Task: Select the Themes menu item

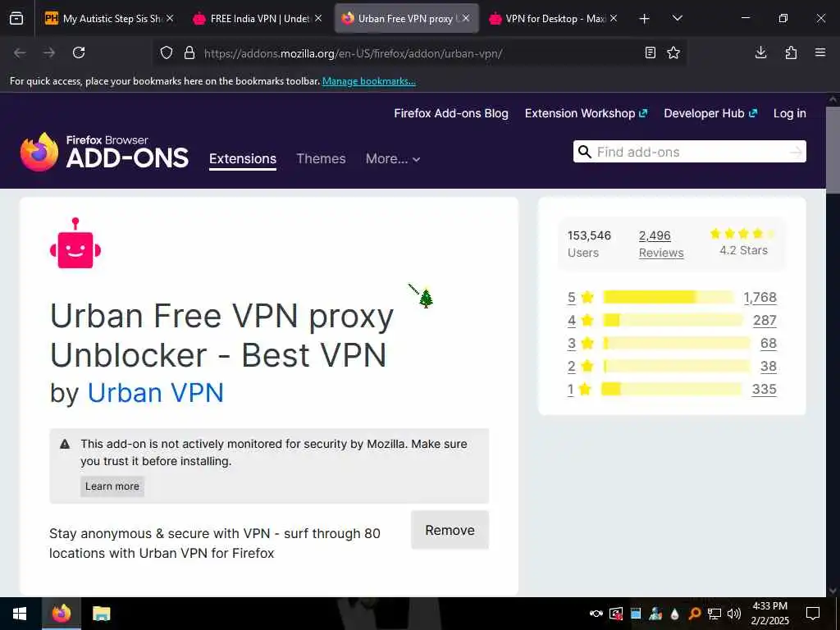Action: tap(321, 158)
